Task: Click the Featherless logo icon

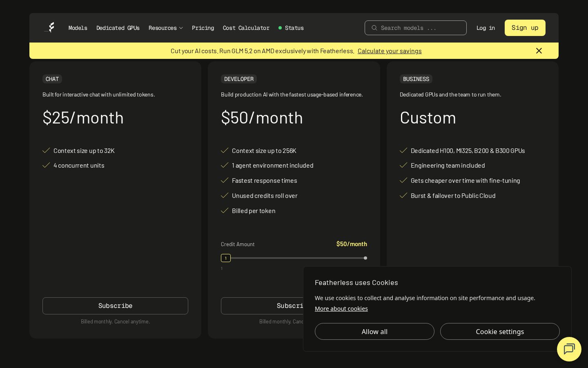Action: click(x=50, y=27)
